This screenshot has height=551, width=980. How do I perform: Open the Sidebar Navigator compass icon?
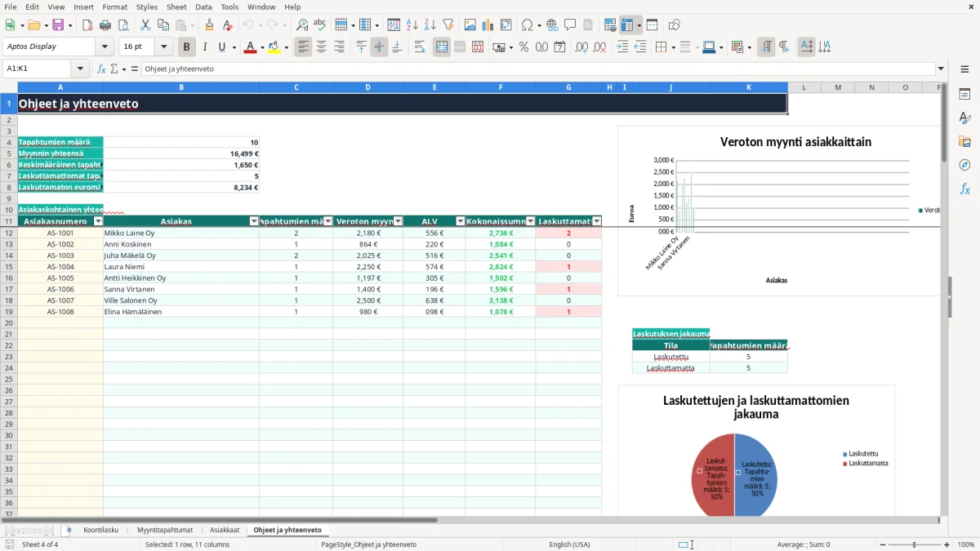(964, 165)
